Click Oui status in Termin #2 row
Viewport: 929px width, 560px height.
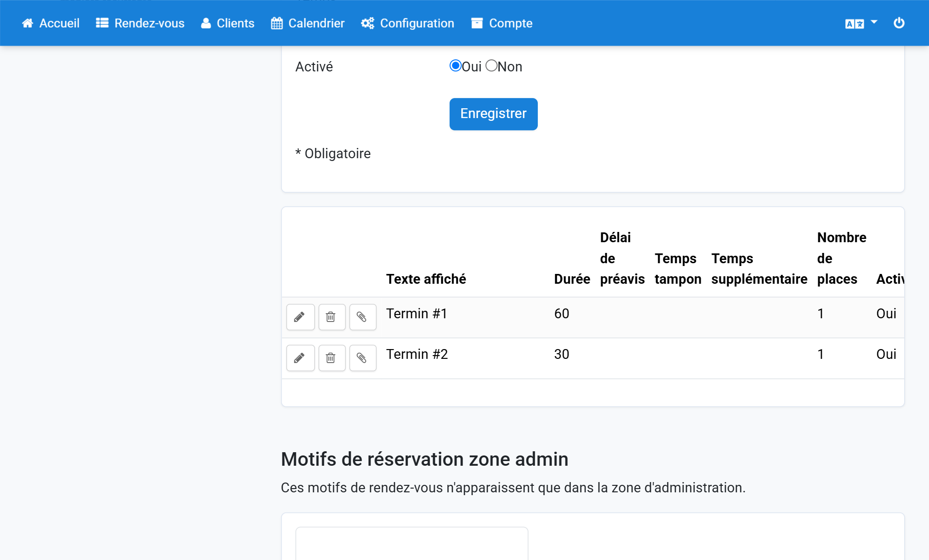pyautogui.click(x=886, y=354)
